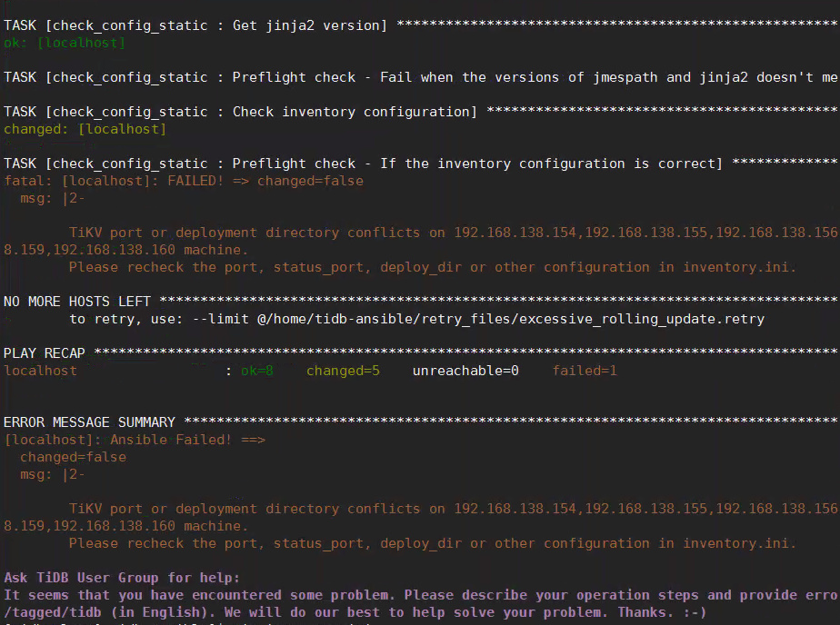This screenshot has height=625, width=840.
Task: Click the first "msg: |2-" line under fatal
Action: 52,198
